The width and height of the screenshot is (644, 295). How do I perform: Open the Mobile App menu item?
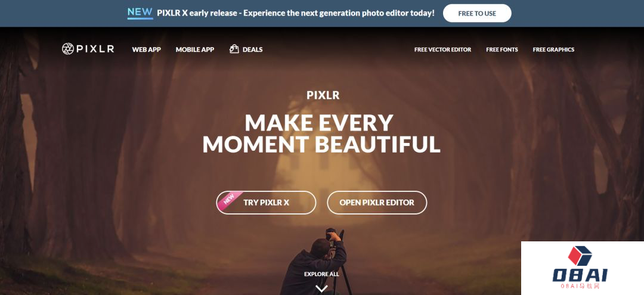click(194, 49)
